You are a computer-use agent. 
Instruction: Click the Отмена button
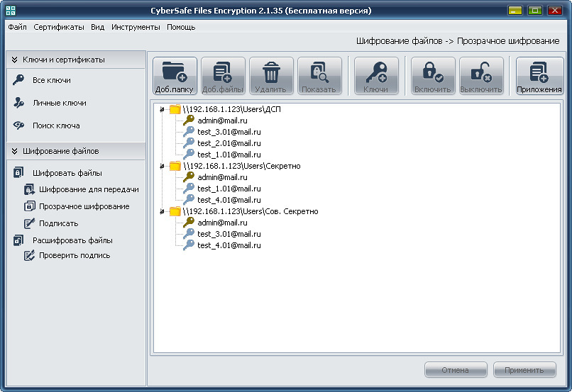coord(456,370)
